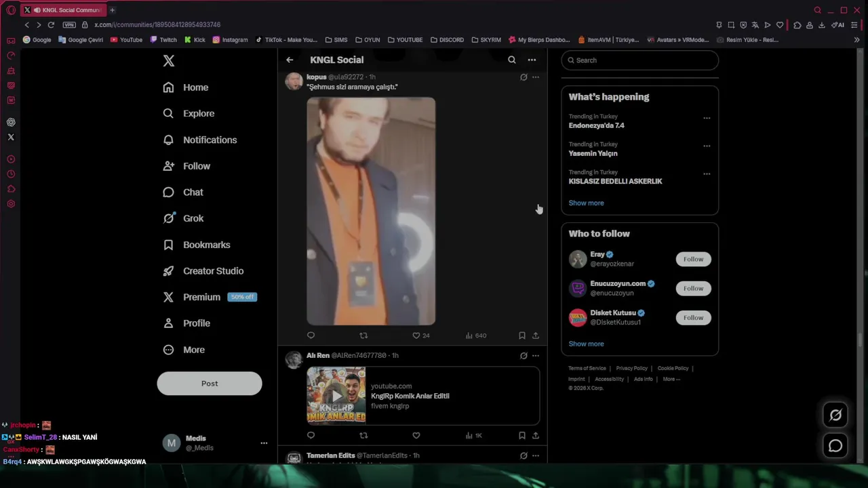Reply to Ali Ren post
The image size is (868, 488).
[x=311, y=435]
